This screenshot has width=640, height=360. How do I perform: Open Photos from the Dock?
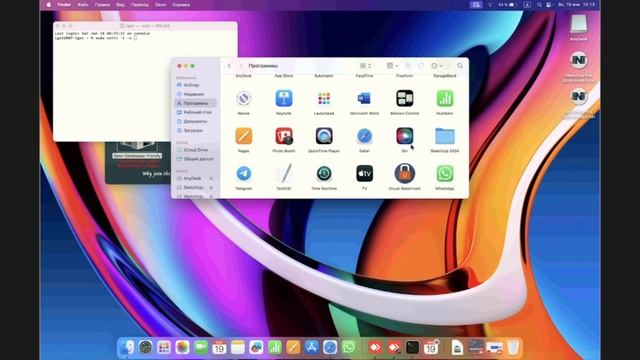(182, 348)
